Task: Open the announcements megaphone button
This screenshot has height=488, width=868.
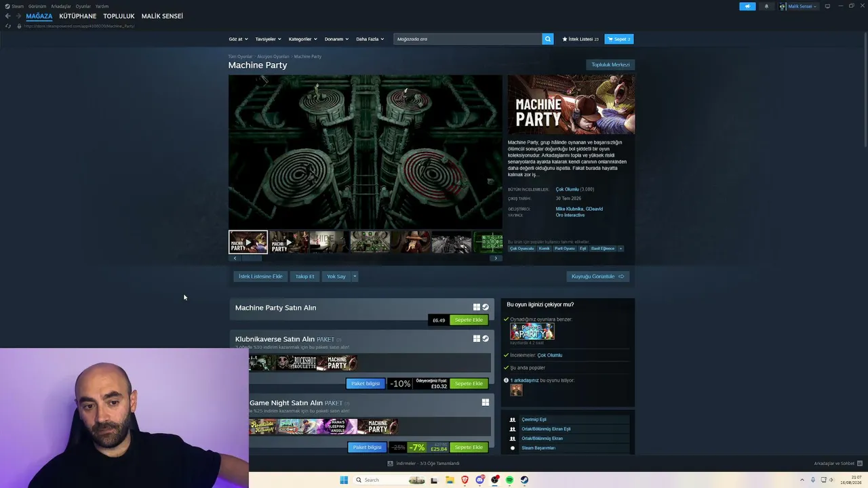Action: pos(747,6)
